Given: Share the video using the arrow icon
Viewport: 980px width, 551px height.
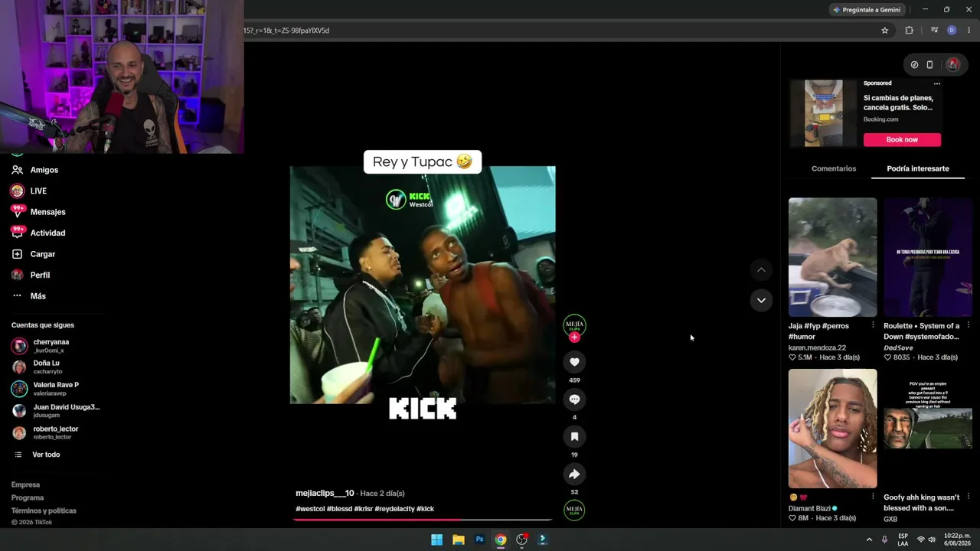Looking at the screenshot, I should [574, 474].
